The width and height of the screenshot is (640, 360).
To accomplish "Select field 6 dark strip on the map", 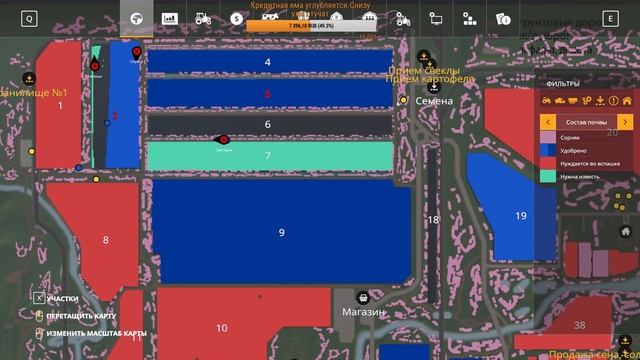I will click(x=269, y=124).
